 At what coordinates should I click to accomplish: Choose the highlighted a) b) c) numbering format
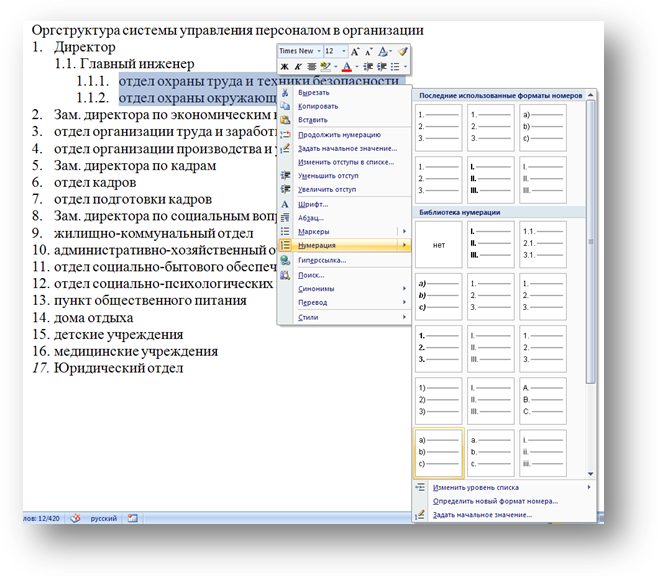pyautogui.click(x=439, y=453)
